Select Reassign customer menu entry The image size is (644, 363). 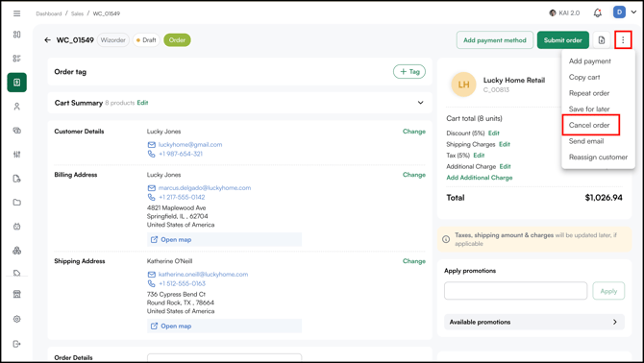point(598,157)
